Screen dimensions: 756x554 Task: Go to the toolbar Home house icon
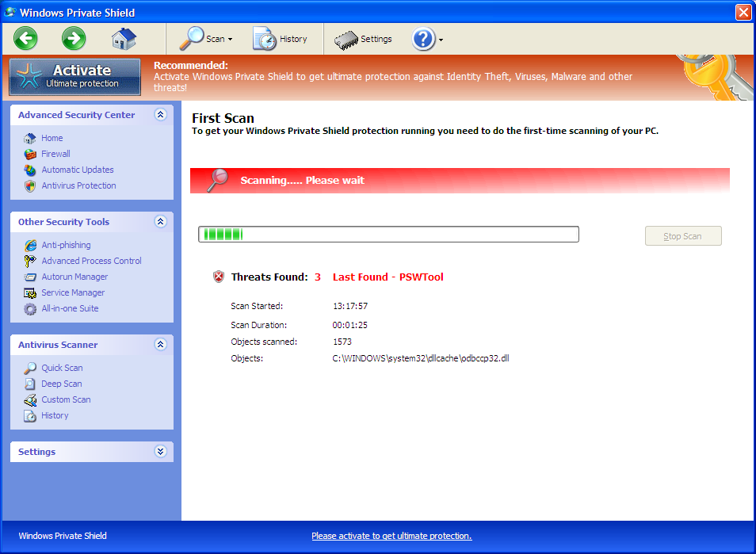tap(124, 39)
